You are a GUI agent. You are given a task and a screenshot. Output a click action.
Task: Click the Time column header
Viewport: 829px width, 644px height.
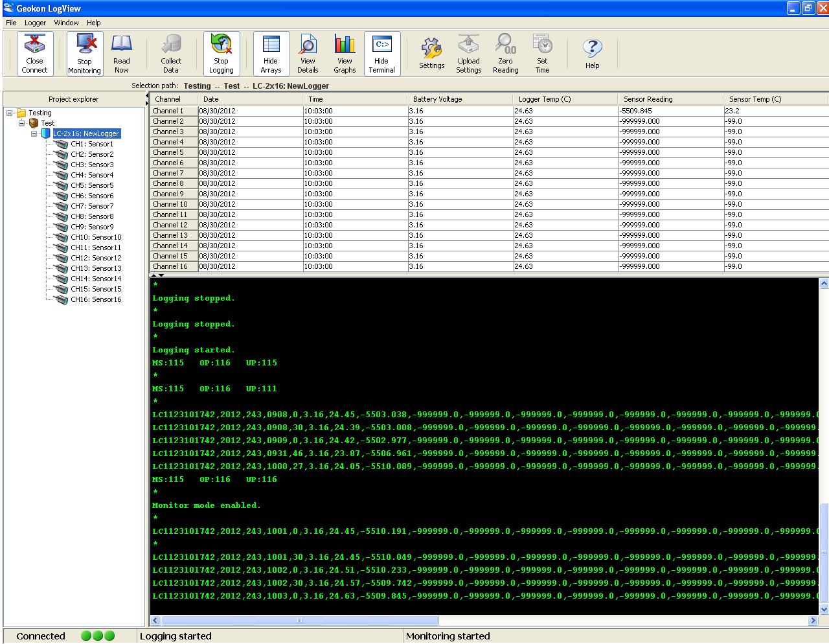click(355, 99)
